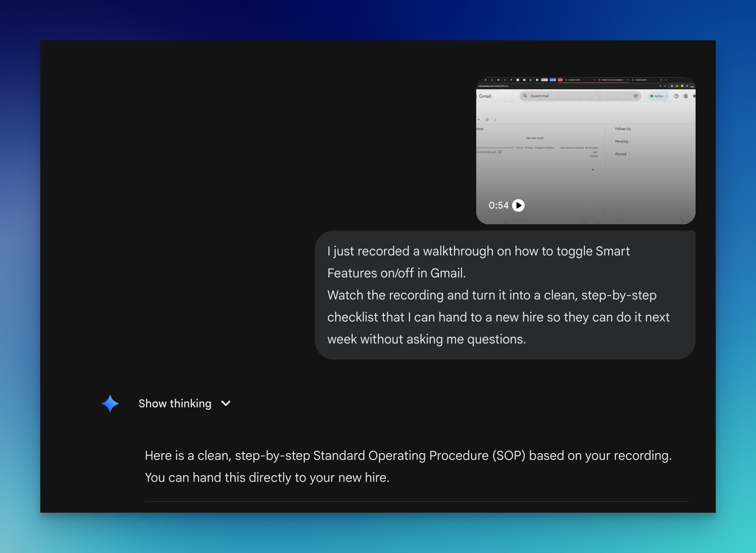756x553 pixels.
Task: Click the refresh icon in Gmail thumbnail
Action: pos(487,119)
